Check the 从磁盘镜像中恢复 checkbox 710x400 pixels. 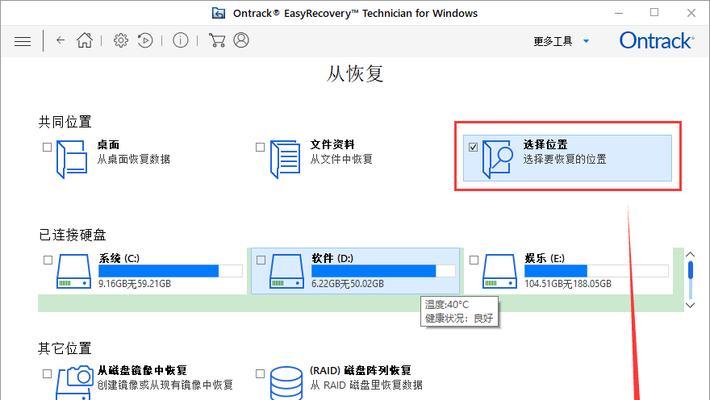pos(47,374)
